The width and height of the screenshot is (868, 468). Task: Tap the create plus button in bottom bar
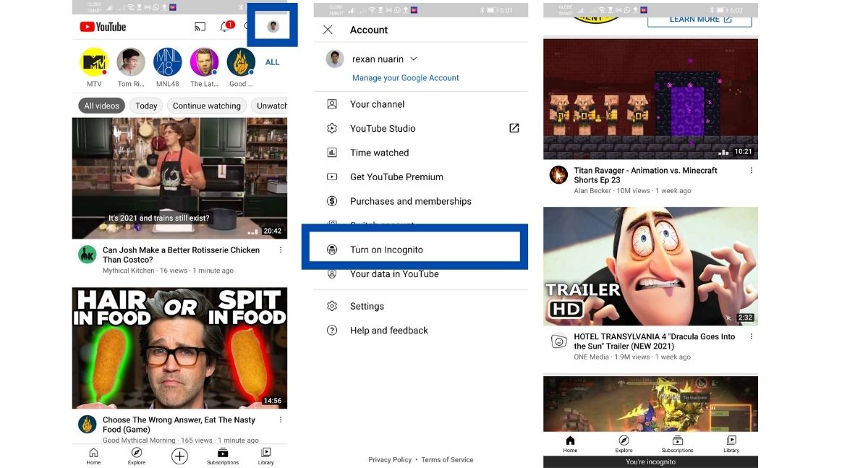[179, 456]
